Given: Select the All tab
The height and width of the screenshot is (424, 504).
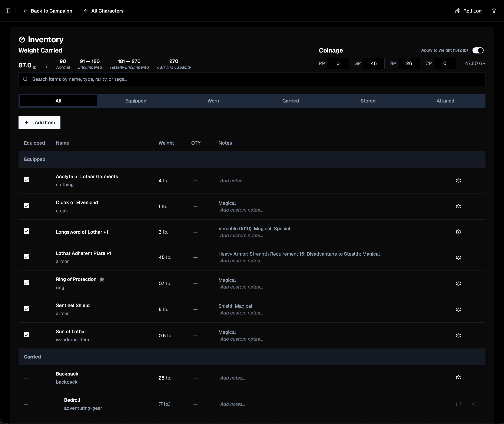Looking at the screenshot, I should click(59, 101).
